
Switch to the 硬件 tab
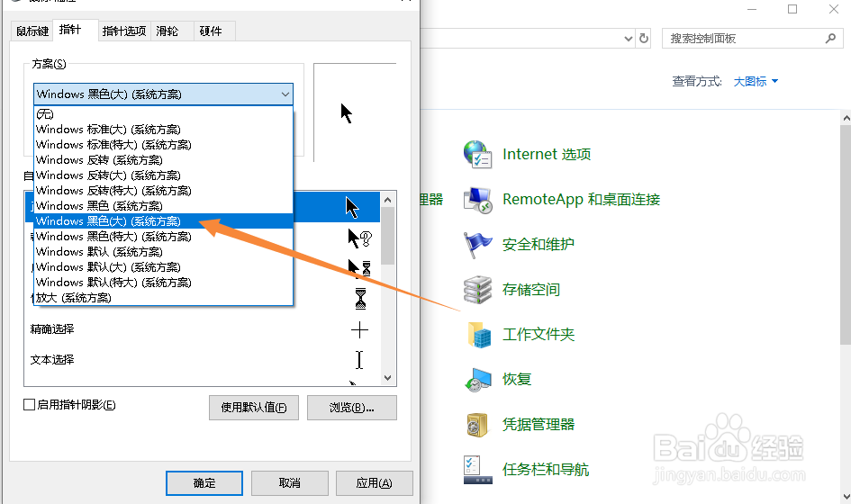215,31
